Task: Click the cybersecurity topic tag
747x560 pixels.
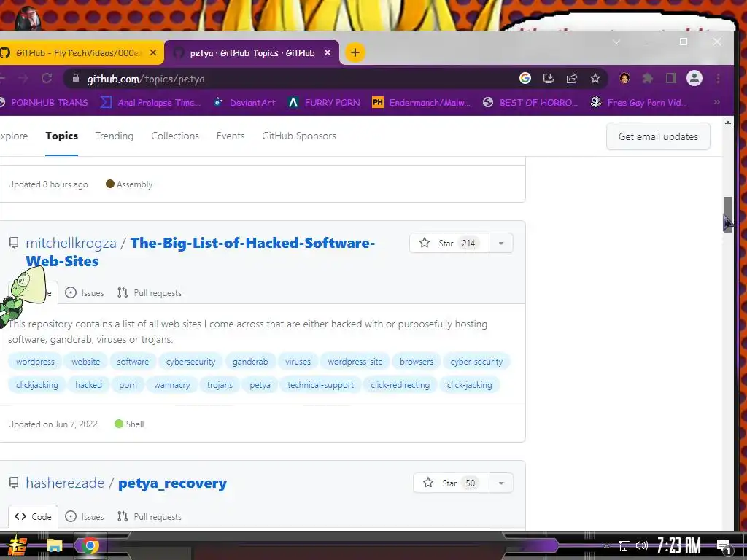Action: click(190, 362)
